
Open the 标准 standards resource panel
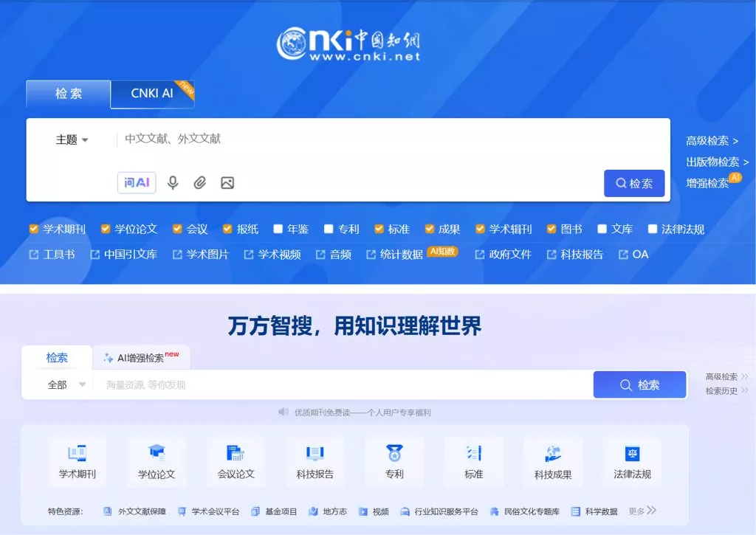[x=473, y=462]
